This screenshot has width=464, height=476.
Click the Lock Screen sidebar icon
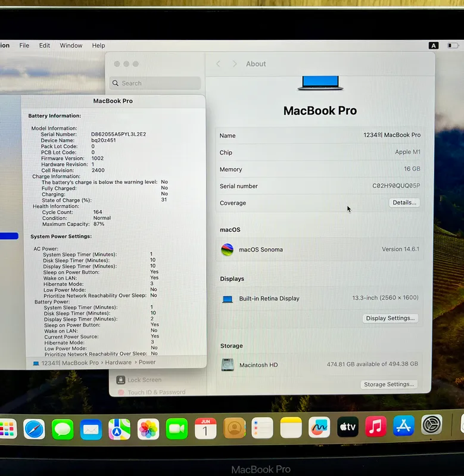tap(121, 380)
